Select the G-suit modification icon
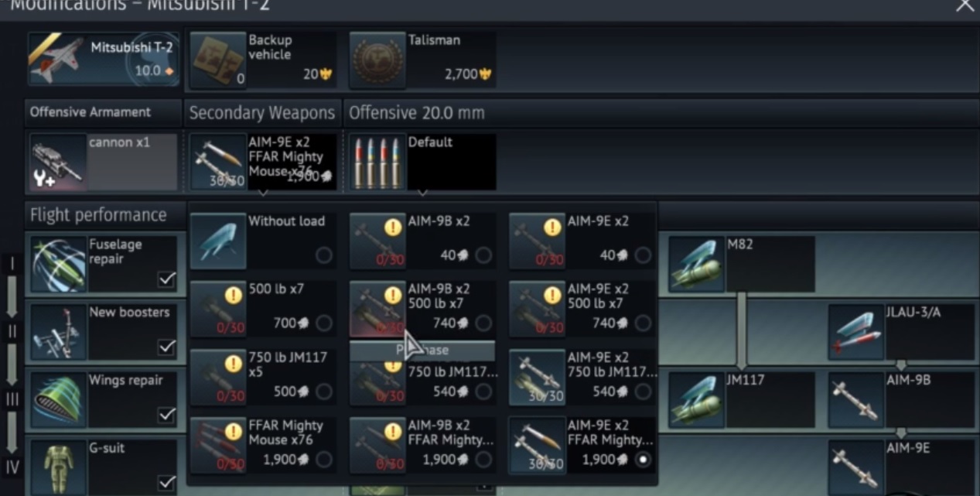Viewport: 980px width, 496px height. tap(58, 467)
